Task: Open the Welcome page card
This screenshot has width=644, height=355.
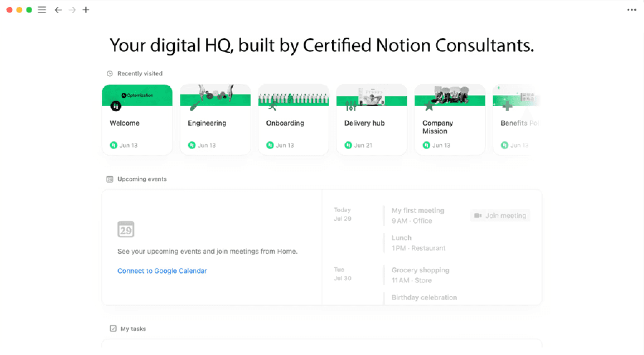Action: [137, 120]
